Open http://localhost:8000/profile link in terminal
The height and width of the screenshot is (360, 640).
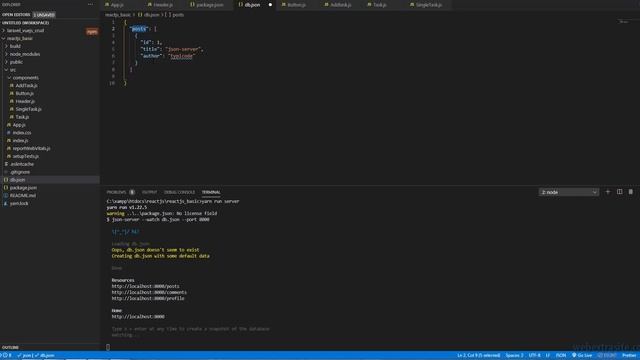point(148,298)
